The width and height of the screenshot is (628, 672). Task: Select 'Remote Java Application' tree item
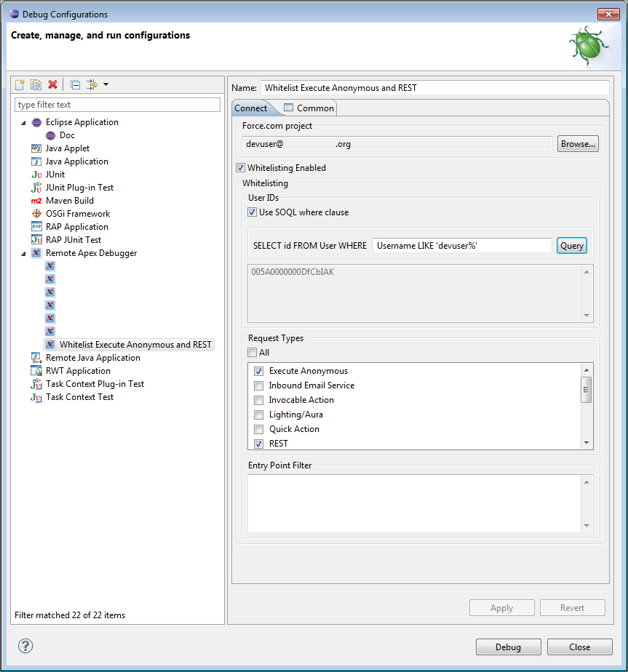(93, 358)
